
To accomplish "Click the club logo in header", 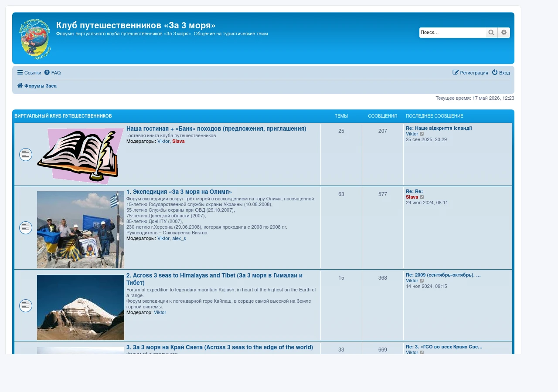I will click(35, 39).
